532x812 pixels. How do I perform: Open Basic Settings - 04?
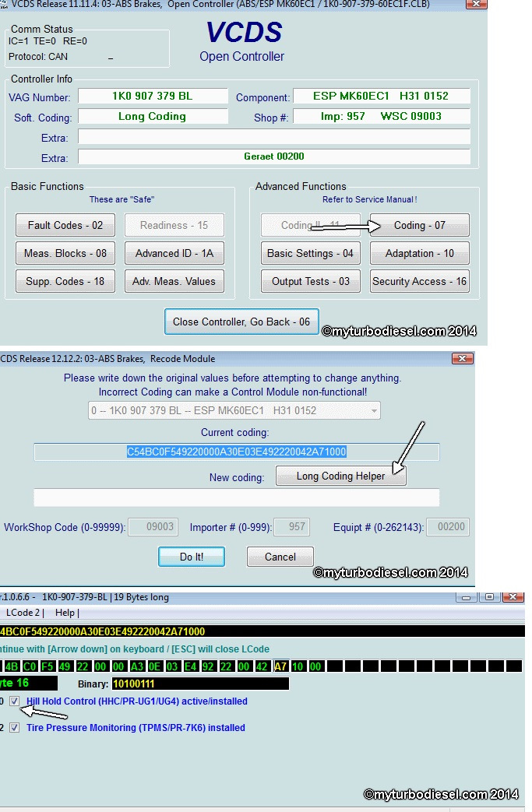pos(310,253)
